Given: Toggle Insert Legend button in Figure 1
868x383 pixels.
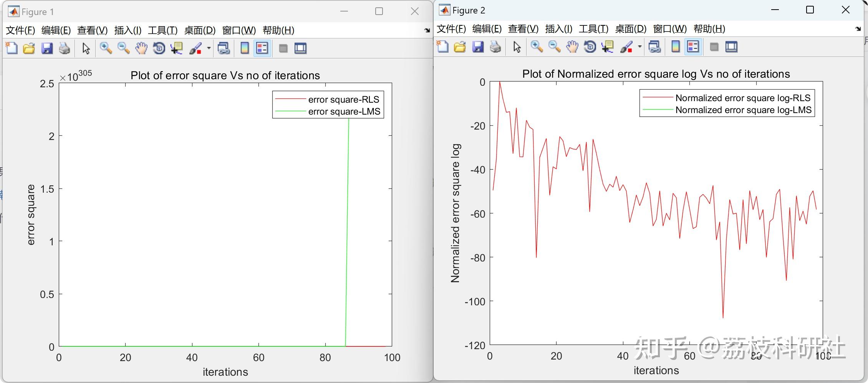Looking at the screenshot, I should coord(262,48).
